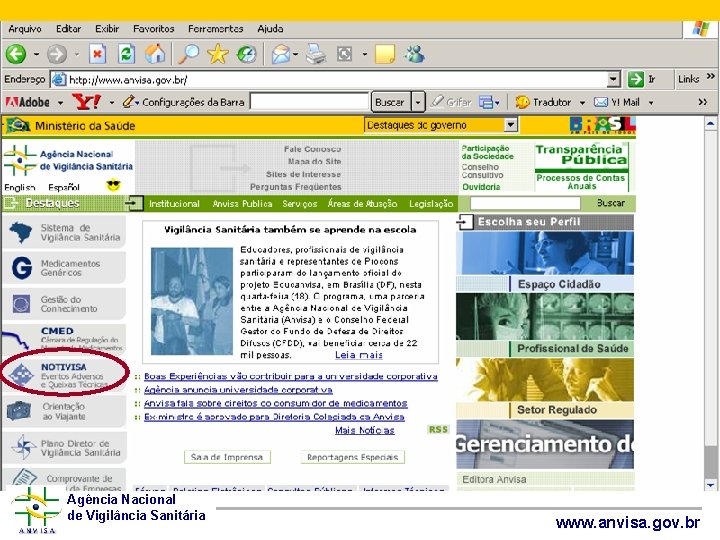Click Sala de Imprensa button
The image size is (720, 540).
[x=227, y=457]
